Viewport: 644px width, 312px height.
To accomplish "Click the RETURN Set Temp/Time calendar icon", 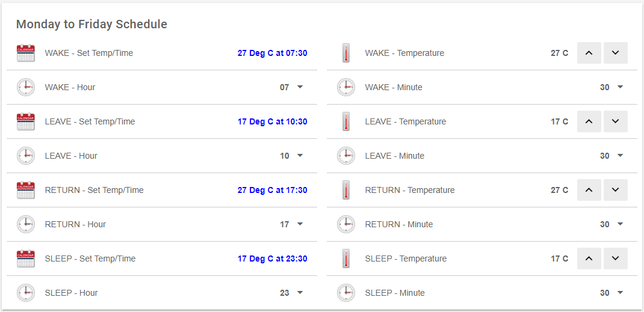I will [26, 190].
